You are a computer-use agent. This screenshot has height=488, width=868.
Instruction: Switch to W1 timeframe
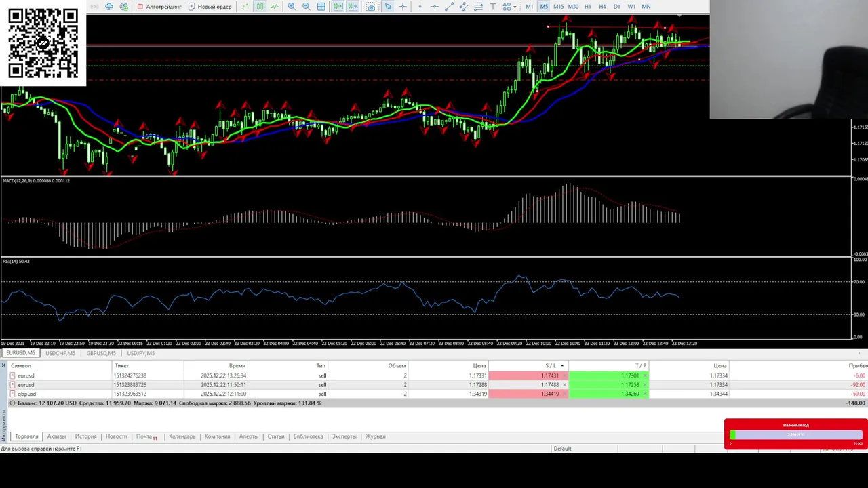pos(631,6)
